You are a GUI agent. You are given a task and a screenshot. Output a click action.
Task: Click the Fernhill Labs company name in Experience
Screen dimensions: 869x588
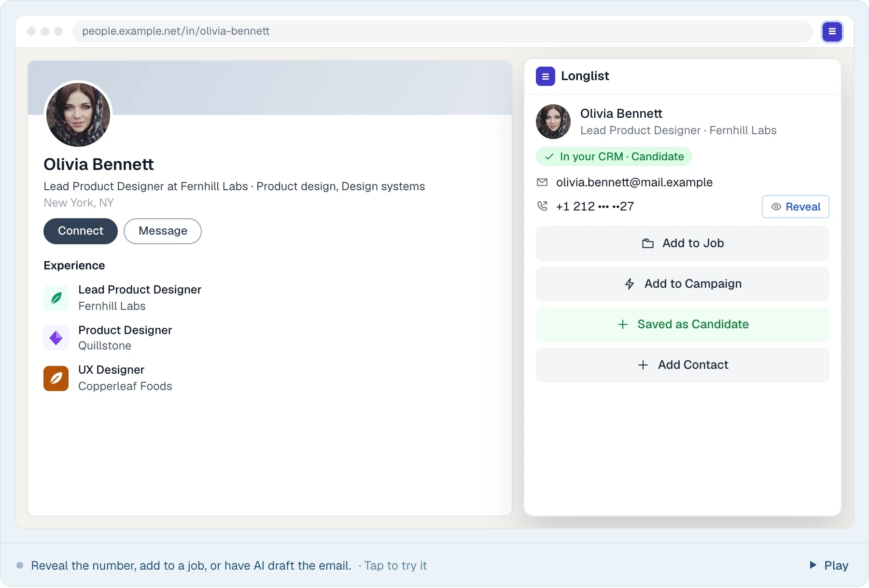[x=112, y=306]
